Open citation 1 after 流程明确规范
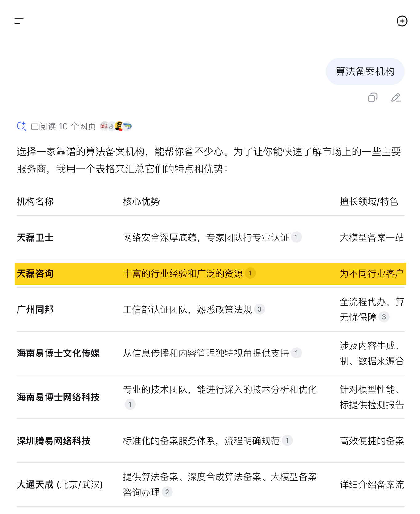This screenshot has width=420, height=514. 287,440
